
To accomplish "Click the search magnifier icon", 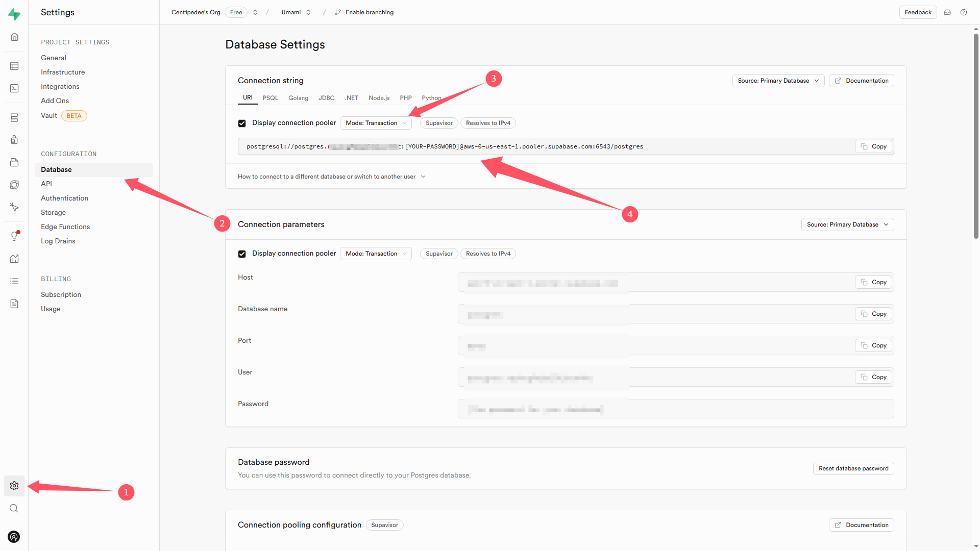I will click(x=14, y=508).
